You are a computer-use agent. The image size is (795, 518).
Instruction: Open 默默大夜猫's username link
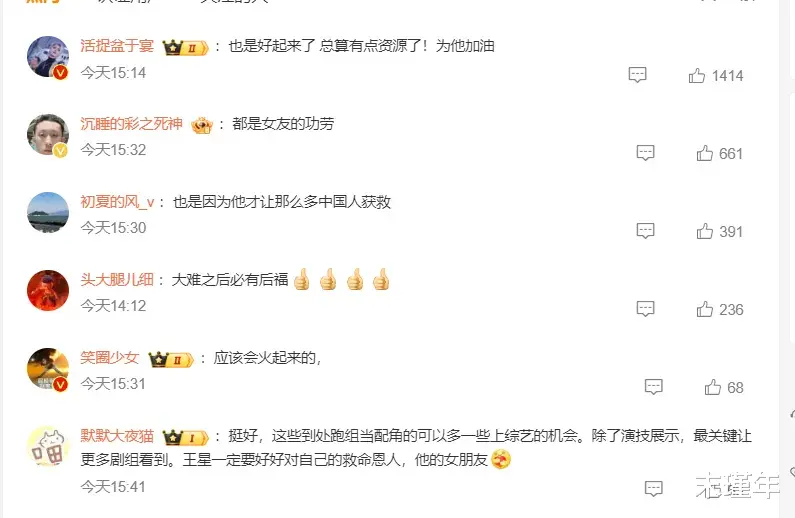(117, 436)
